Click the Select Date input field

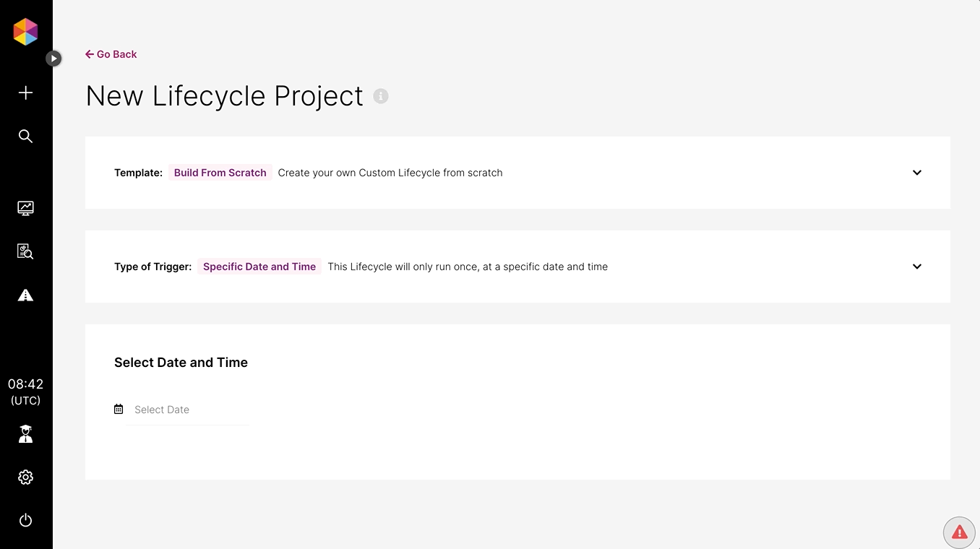click(x=188, y=410)
